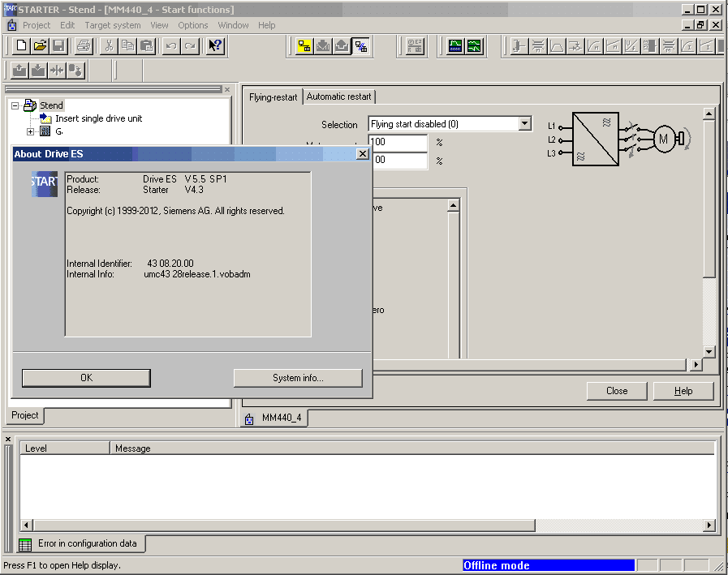The width and height of the screenshot is (728, 575).
Task: Click the load to PG upload icon
Action: 341,46
